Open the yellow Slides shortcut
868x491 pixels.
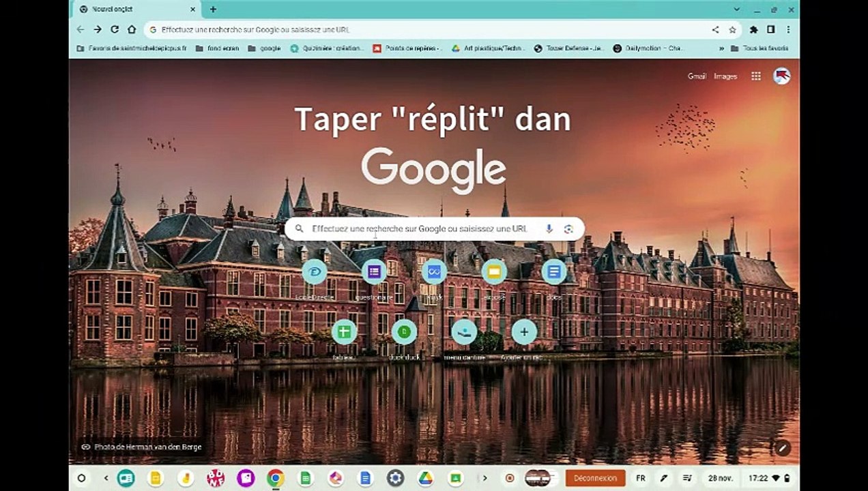pos(494,272)
